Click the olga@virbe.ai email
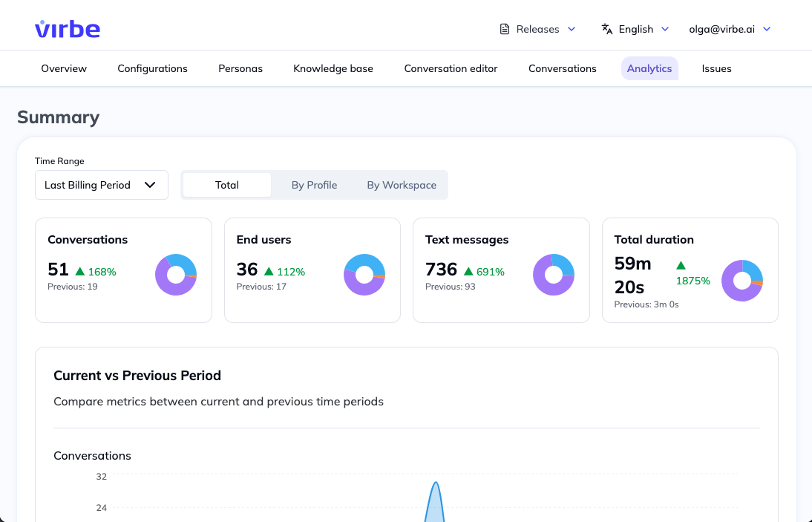The image size is (812, 522). (722, 29)
